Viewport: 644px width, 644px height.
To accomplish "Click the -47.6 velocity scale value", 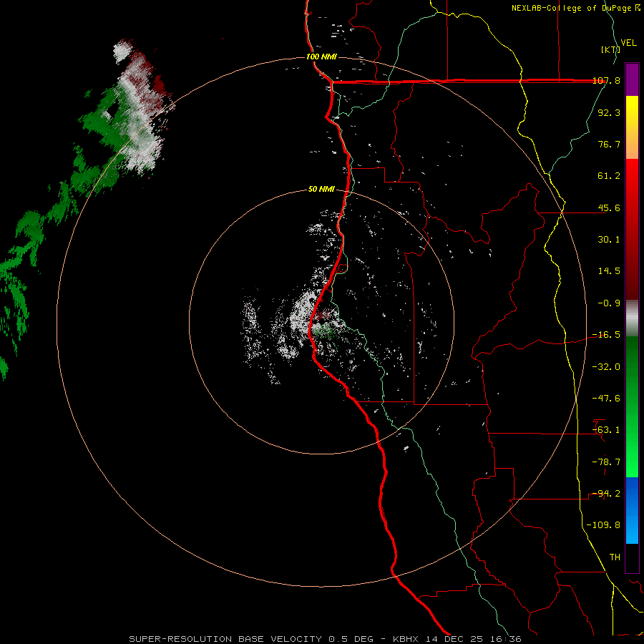I will (606, 399).
